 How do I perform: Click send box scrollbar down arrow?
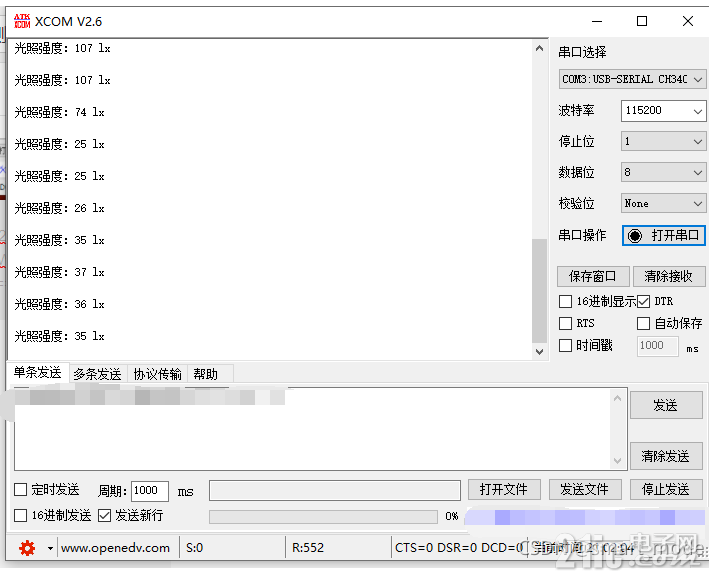(x=618, y=461)
